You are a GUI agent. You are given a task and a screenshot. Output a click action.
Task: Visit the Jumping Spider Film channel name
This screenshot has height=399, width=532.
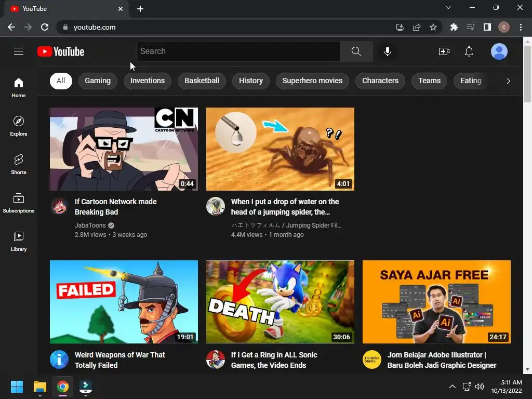click(x=286, y=225)
